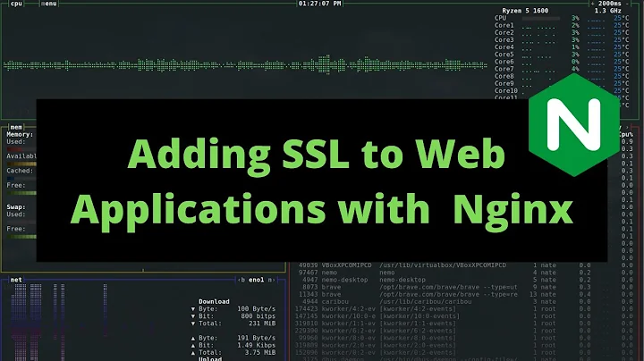Select the nemo process with PID 97467
Screen dimensions: 644x361
(x=466, y=273)
